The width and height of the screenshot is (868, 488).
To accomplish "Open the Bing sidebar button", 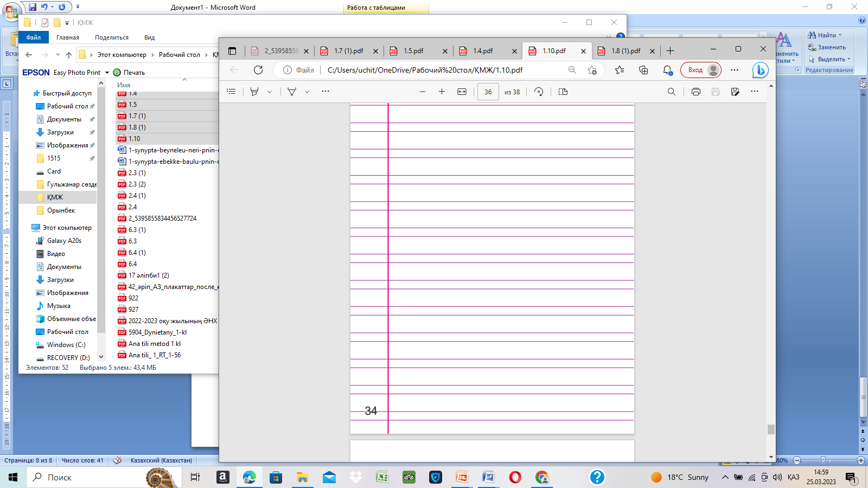I will click(x=760, y=70).
